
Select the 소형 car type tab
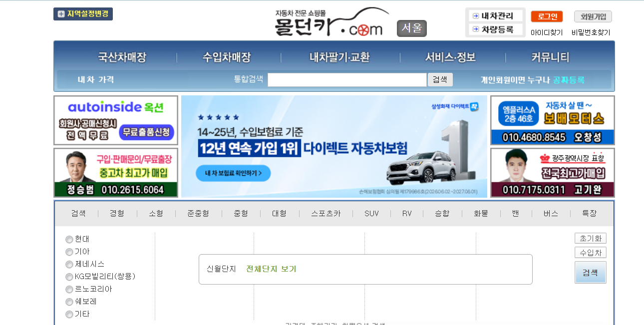point(156,213)
